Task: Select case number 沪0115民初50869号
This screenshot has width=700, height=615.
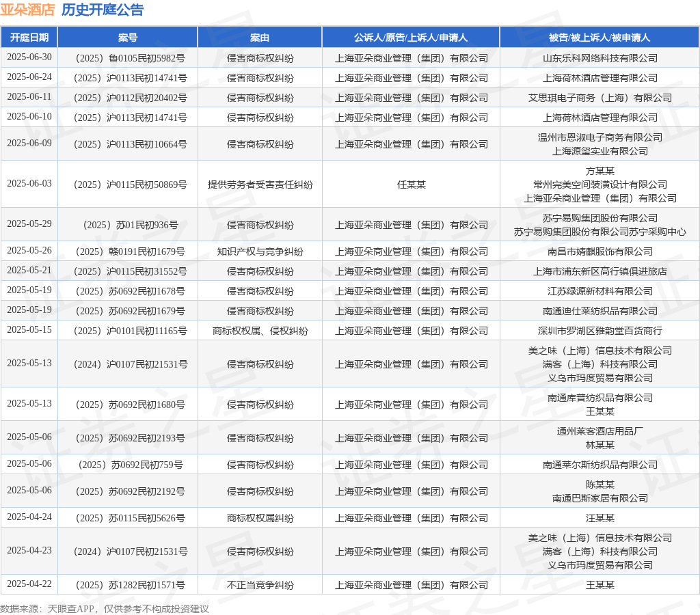Action: (x=130, y=184)
